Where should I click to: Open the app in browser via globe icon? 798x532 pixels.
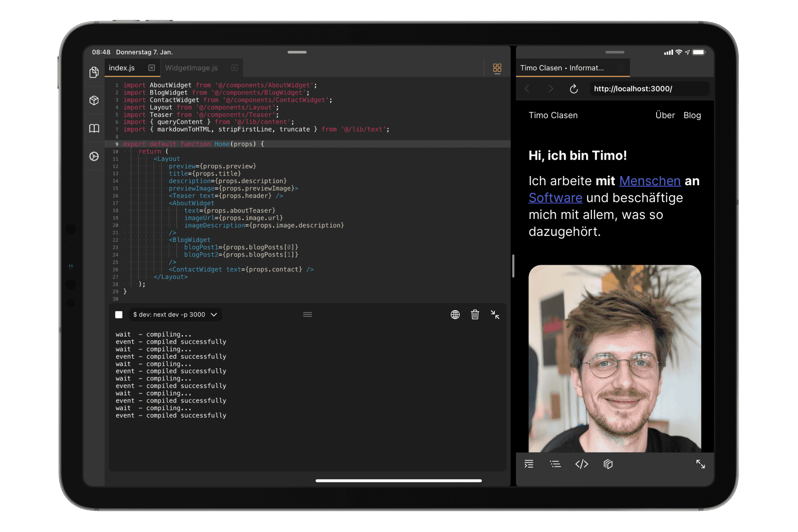coord(455,315)
